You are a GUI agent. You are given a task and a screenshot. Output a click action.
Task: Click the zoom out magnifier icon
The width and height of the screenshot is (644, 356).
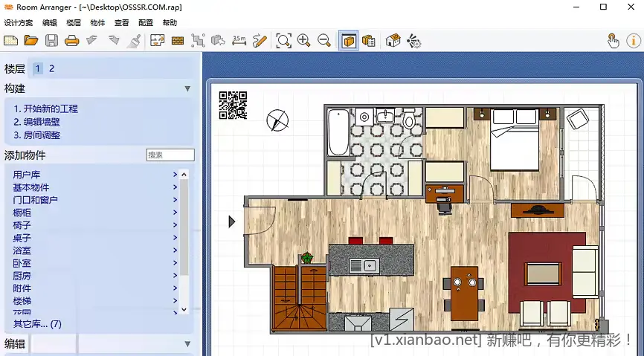324,41
